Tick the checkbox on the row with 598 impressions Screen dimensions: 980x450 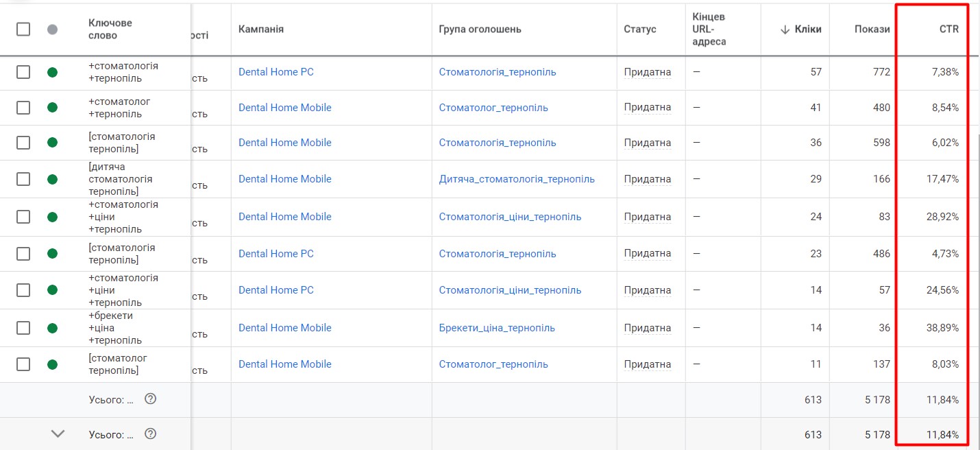23,143
